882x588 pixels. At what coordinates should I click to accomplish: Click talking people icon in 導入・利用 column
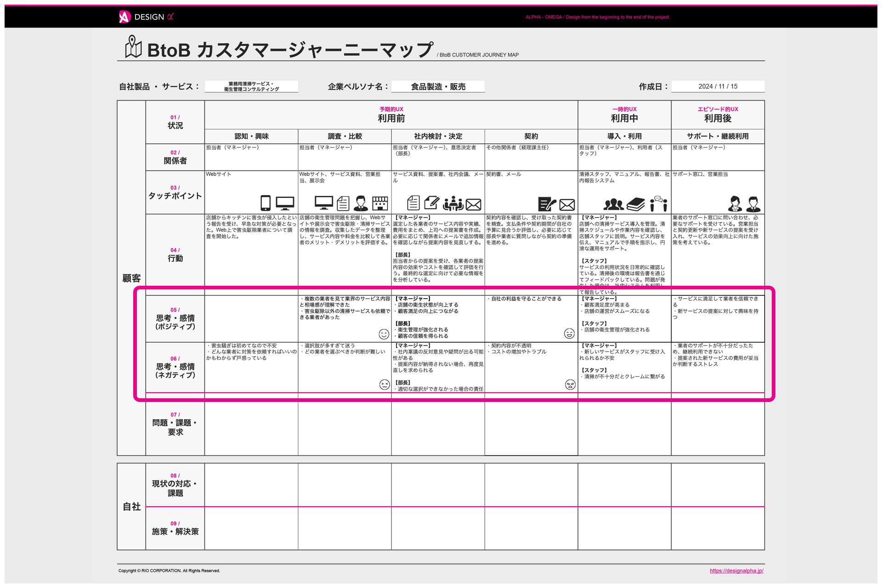pyautogui.click(x=659, y=203)
